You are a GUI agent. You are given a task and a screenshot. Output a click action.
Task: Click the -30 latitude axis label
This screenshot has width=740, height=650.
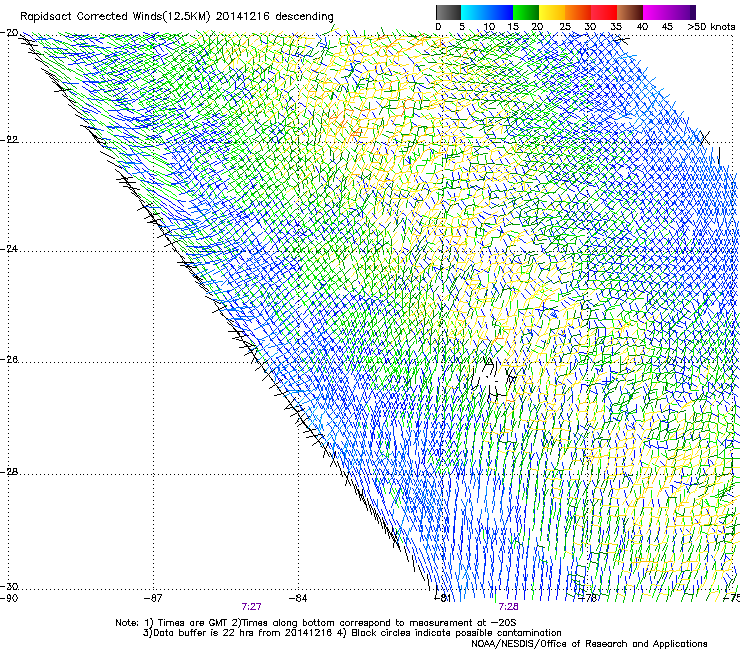tap(9, 586)
